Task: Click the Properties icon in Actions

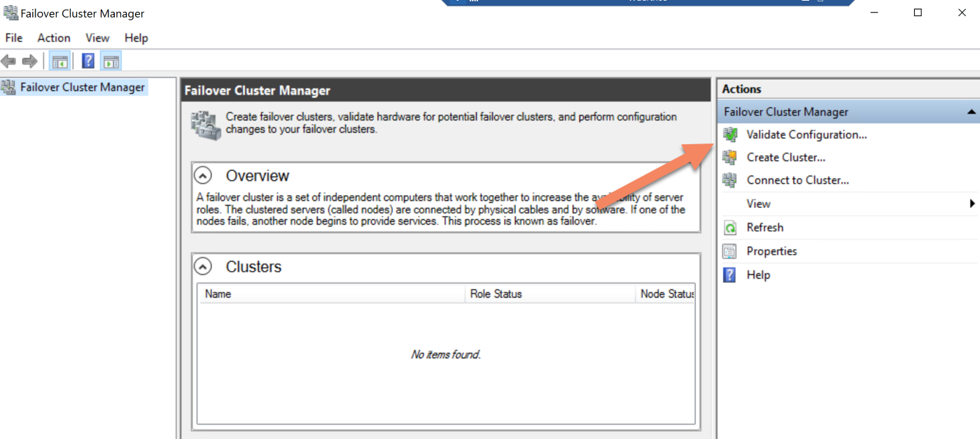Action: click(x=730, y=251)
